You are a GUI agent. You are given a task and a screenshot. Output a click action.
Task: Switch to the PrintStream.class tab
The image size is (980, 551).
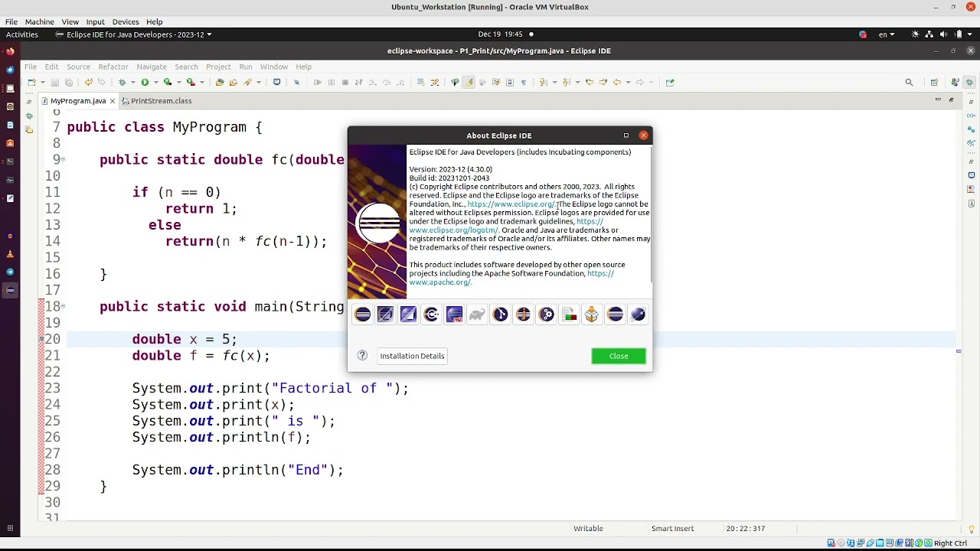(x=157, y=100)
